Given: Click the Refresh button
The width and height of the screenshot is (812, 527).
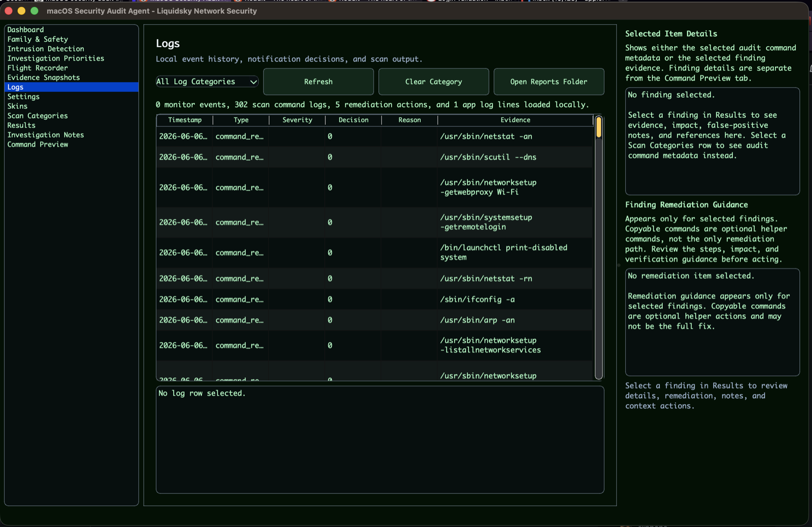Looking at the screenshot, I should [x=318, y=82].
